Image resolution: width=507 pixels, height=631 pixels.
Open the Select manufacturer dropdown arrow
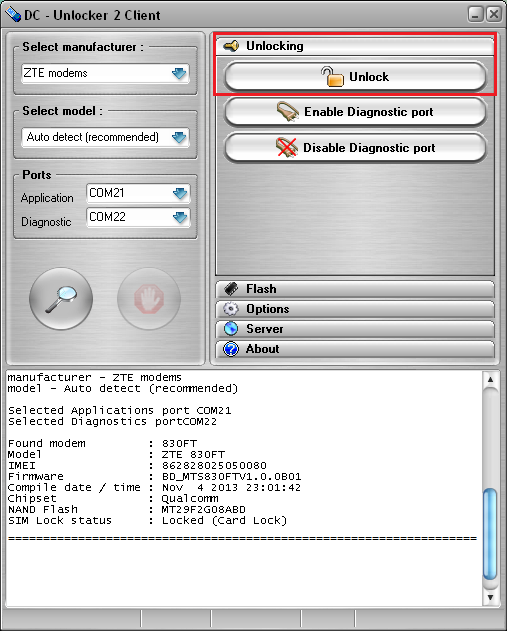(179, 73)
